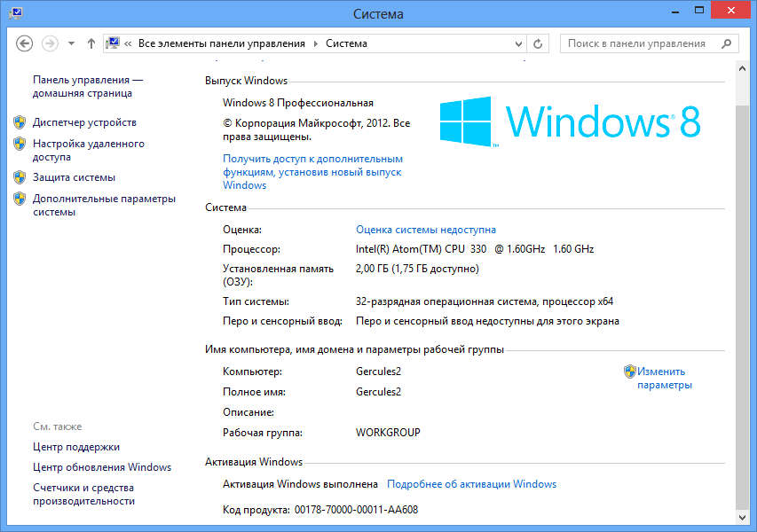Click 'Перо и сенсорный ввод недоступны' text

click(x=487, y=321)
